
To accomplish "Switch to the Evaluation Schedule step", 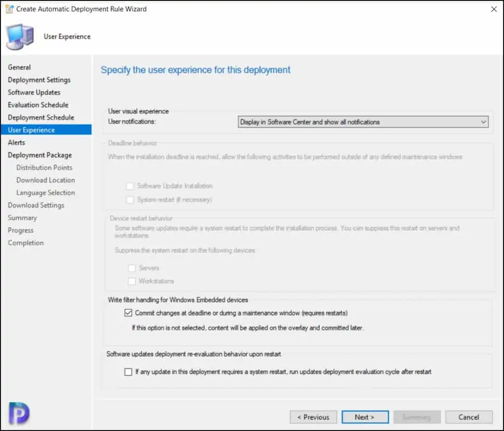I will coord(38,105).
